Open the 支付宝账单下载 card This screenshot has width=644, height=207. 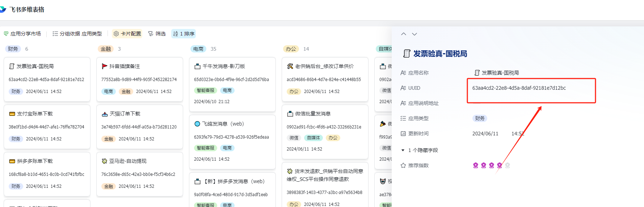point(35,114)
